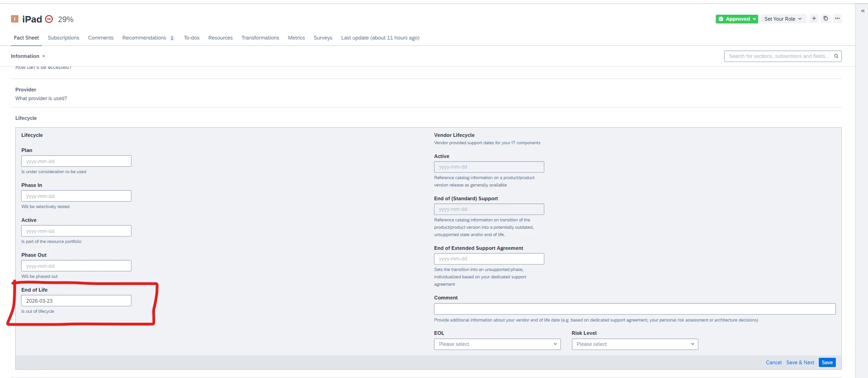Open the Surveys tab
Screen dimensions: 868x378
coord(323,38)
